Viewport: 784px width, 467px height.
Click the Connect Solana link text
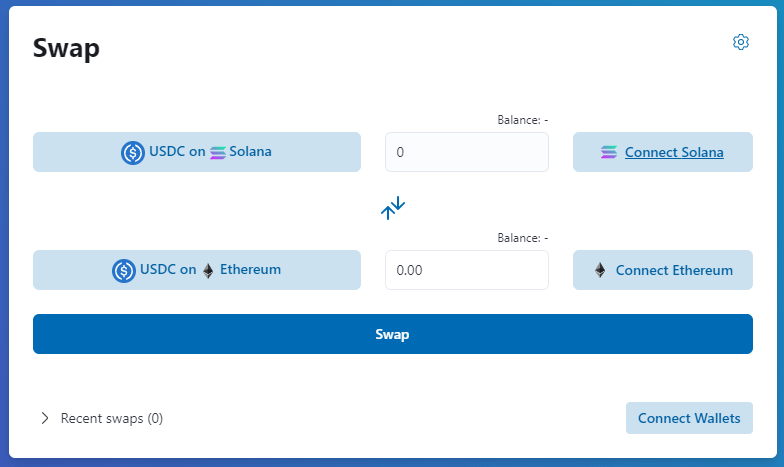(674, 153)
